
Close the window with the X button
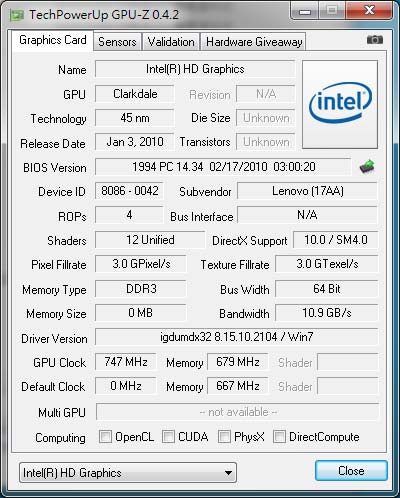369,11
